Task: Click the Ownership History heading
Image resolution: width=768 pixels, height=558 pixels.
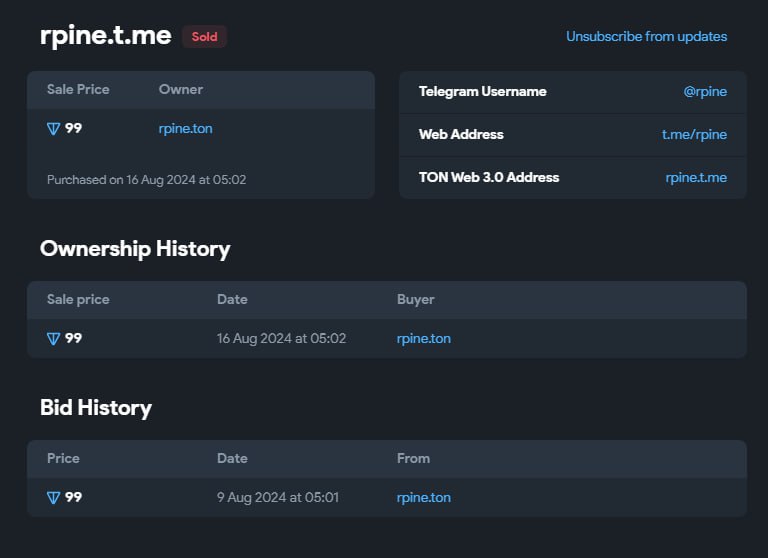Action: point(135,248)
